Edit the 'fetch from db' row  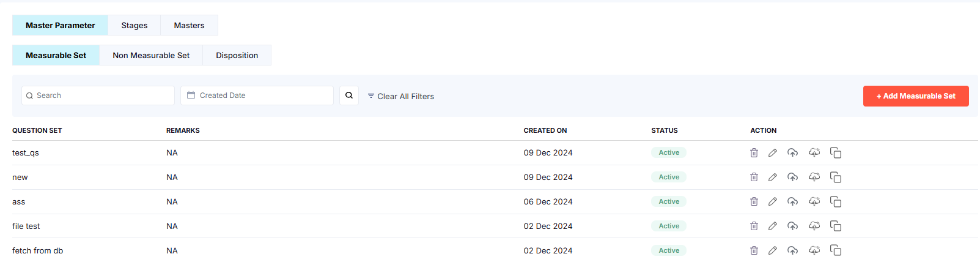773,250
